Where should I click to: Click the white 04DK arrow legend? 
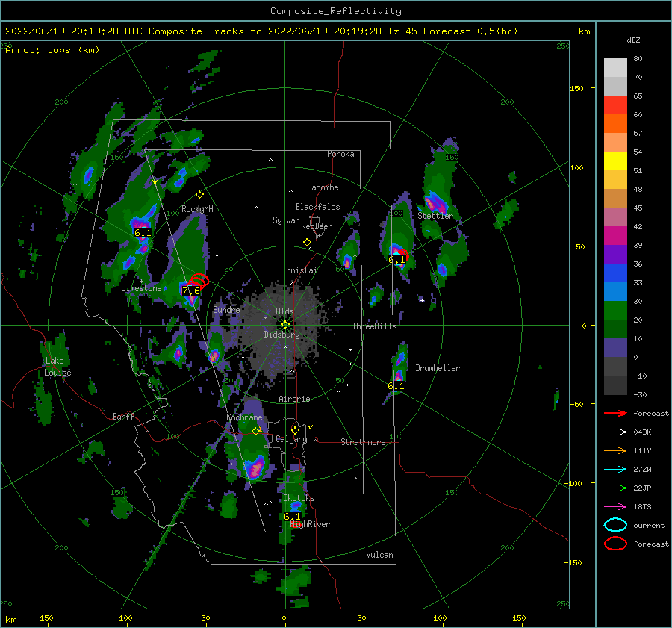click(615, 432)
